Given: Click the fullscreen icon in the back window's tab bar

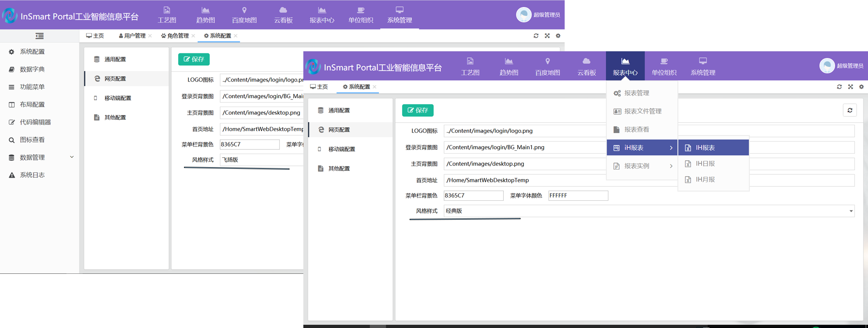Looking at the screenshot, I should pos(547,36).
